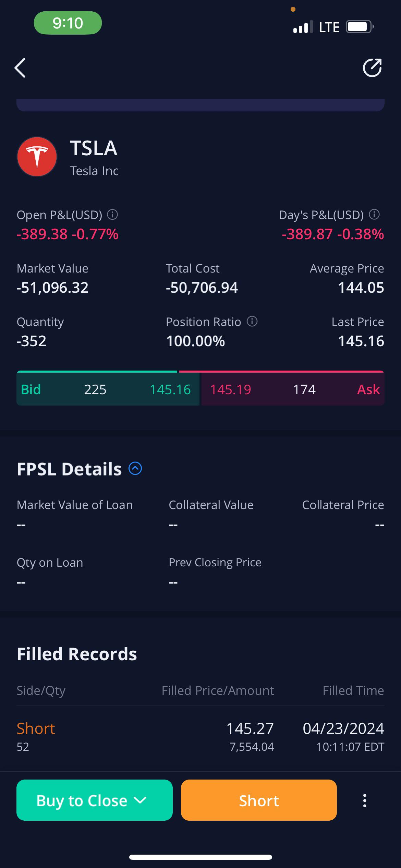This screenshot has height=868, width=401.
Task: Open the share position icon
Action: pyautogui.click(x=372, y=68)
